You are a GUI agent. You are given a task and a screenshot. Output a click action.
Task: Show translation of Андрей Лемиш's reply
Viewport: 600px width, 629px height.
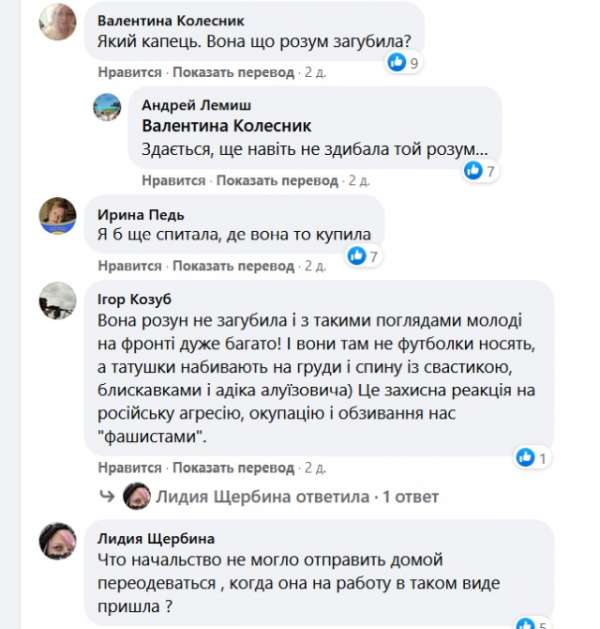point(279,181)
